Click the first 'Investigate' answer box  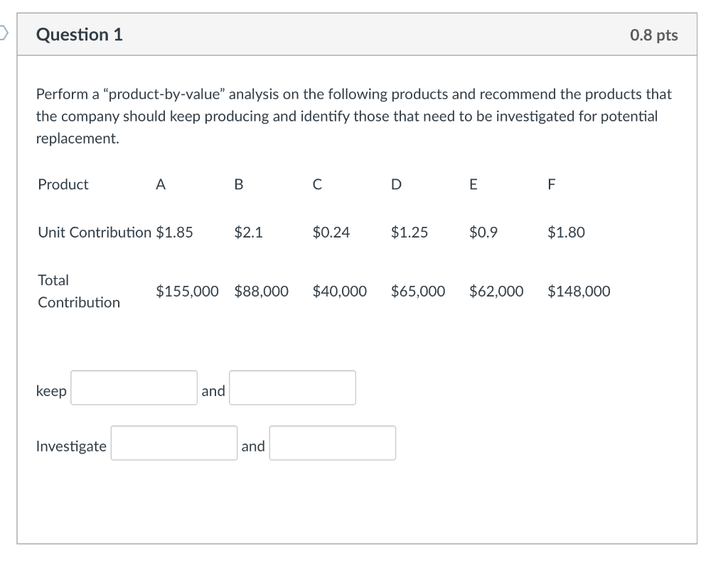(x=173, y=443)
